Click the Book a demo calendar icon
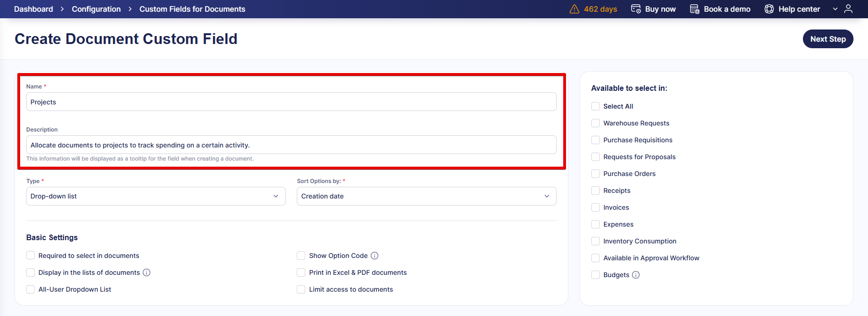Viewport: 868px width, 316px height. click(x=695, y=9)
